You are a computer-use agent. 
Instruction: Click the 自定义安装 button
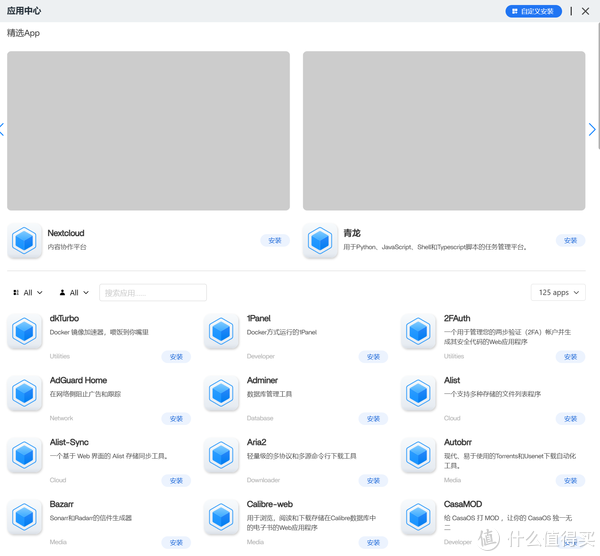coord(533,11)
